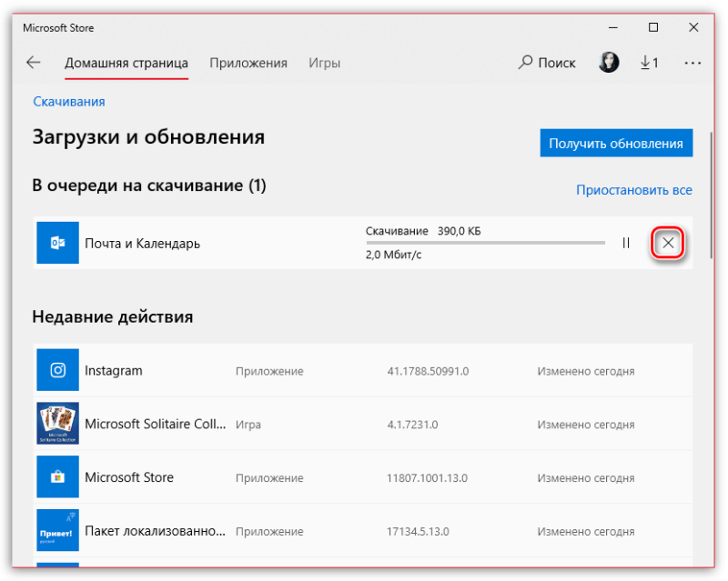
Task: Open the user profile avatar
Action: tap(609, 62)
